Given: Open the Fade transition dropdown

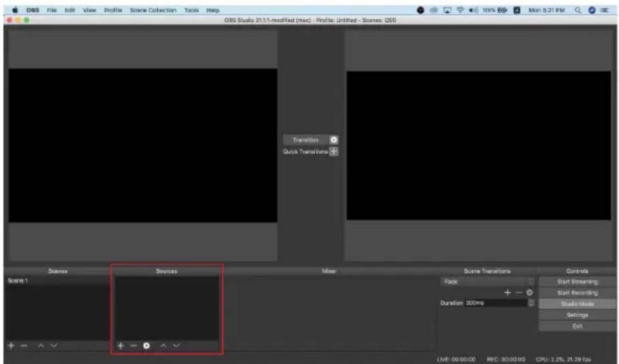Looking at the screenshot, I should point(488,281).
